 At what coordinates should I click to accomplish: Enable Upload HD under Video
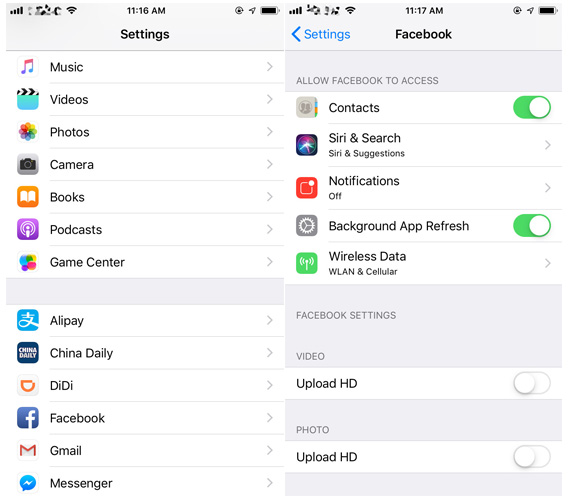tap(531, 383)
